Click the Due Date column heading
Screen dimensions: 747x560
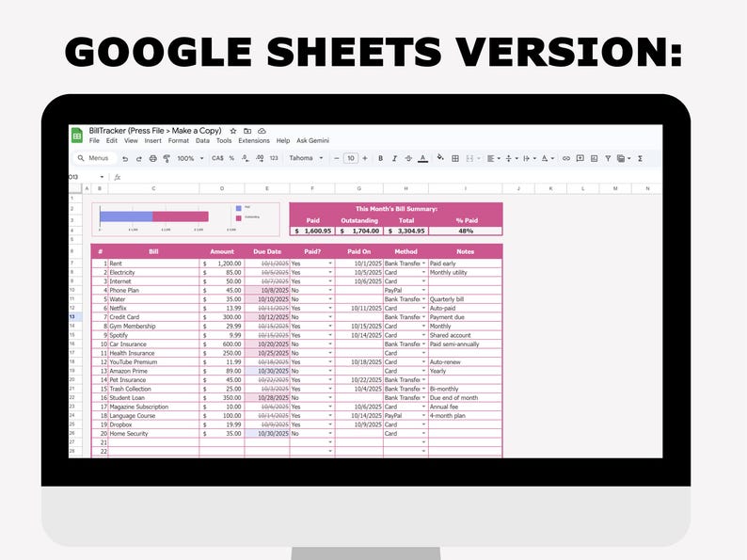pyautogui.click(x=267, y=251)
